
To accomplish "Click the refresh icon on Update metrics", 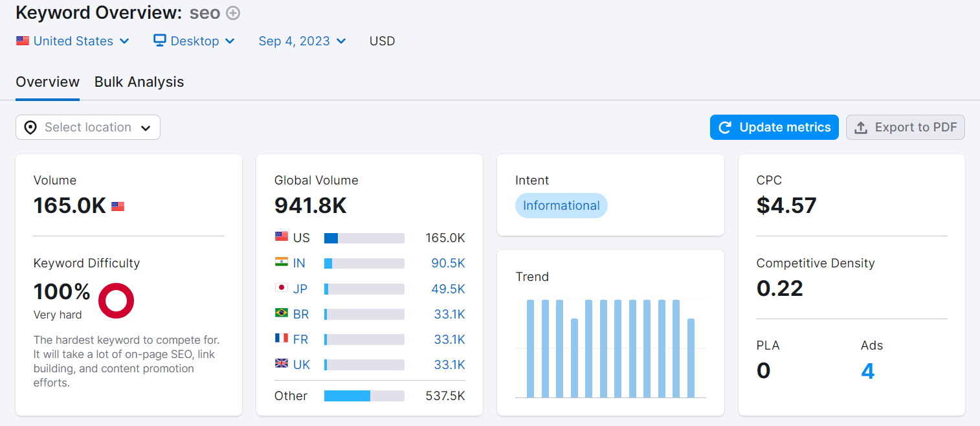I will (x=724, y=127).
